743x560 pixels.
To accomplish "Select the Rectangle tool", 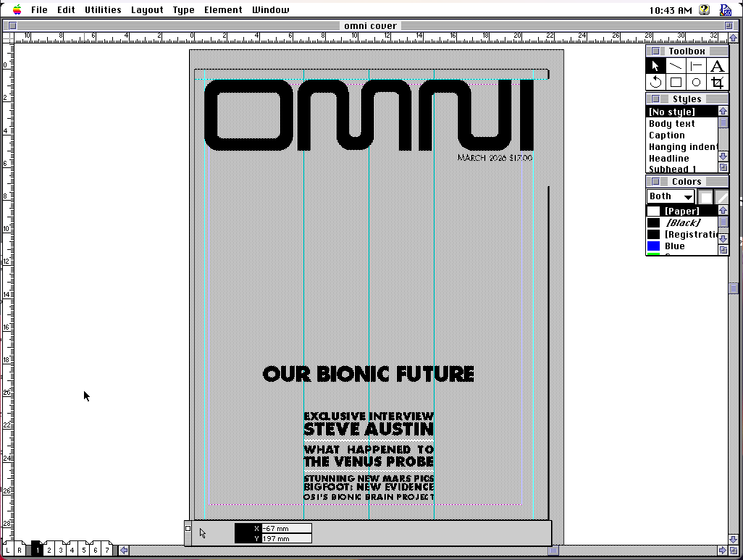I will tap(675, 81).
